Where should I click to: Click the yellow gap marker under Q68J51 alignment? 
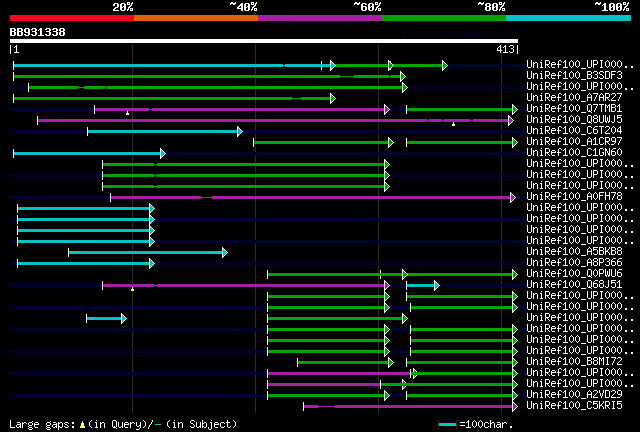tap(132, 289)
